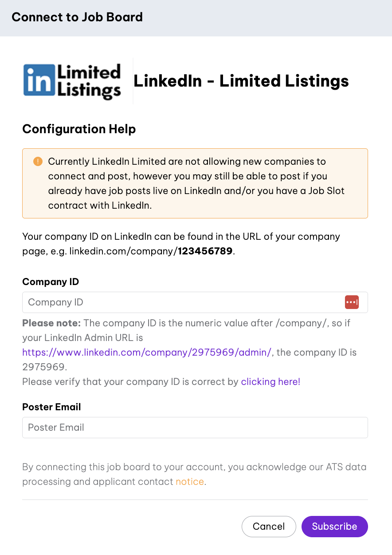Click the red password manager icon
This screenshot has height=555, width=392.
(352, 302)
